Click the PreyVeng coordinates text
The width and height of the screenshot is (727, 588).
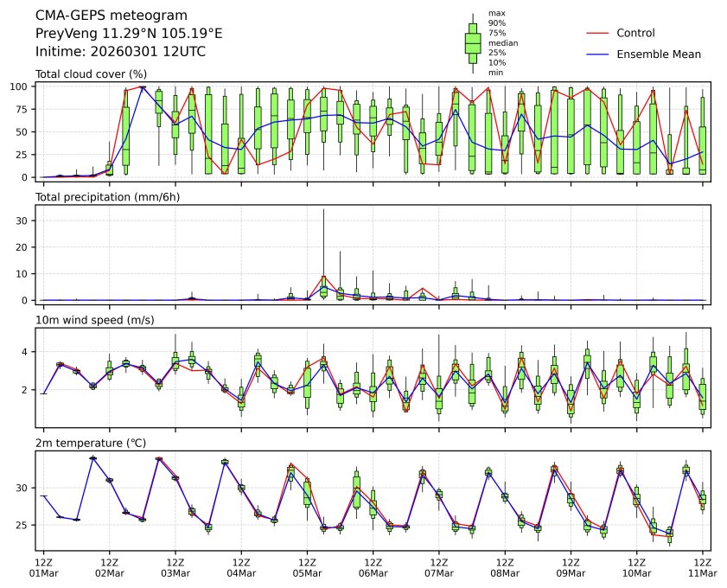(x=129, y=34)
